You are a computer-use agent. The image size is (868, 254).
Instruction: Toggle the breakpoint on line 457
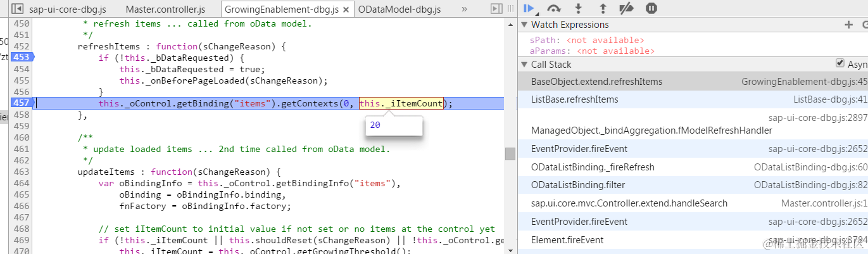(x=22, y=103)
